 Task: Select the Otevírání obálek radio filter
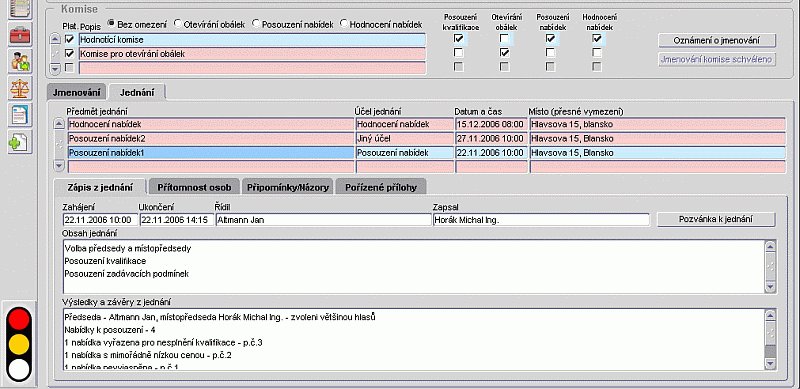tap(177, 23)
